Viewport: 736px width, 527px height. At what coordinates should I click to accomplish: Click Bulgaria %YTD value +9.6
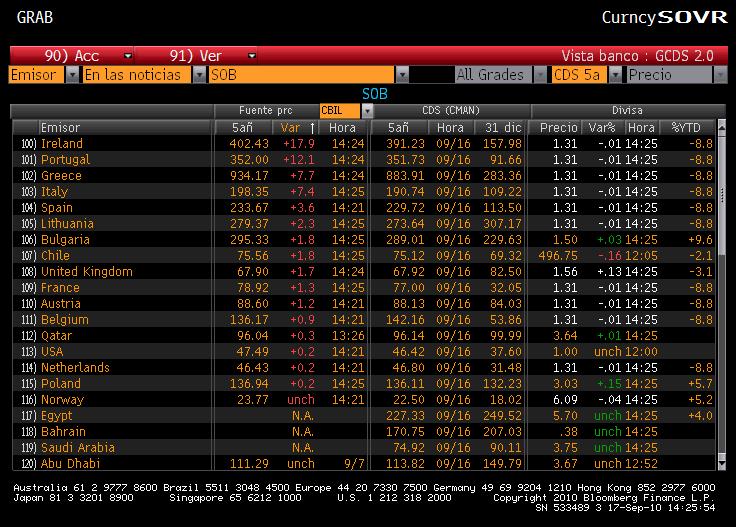coord(700,239)
